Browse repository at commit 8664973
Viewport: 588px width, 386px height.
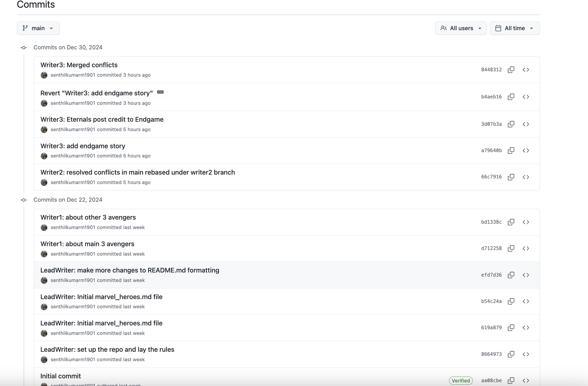[526, 354]
